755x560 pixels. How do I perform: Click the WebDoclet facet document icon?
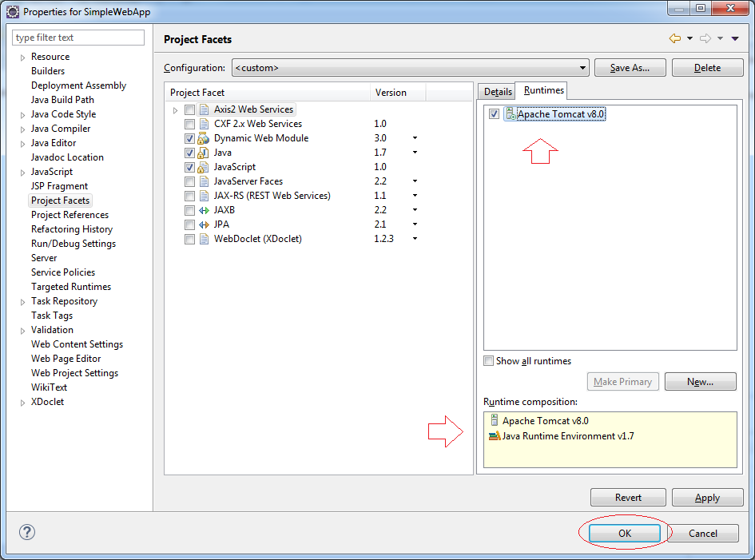(205, 240)
